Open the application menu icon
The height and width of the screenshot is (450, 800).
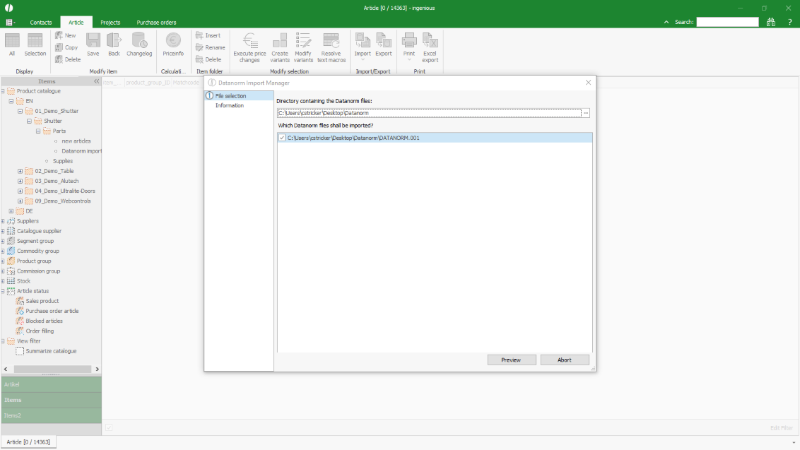tap(10, 22)
